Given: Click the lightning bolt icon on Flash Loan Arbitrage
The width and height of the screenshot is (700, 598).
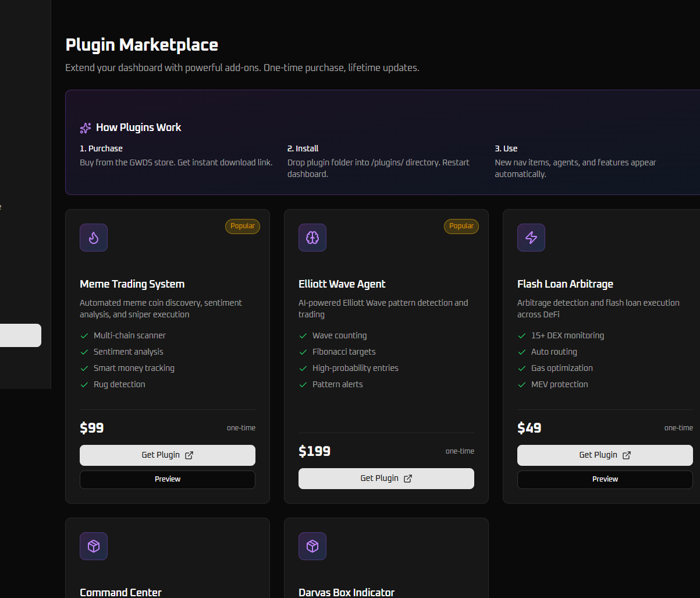Looking at the screenshot, I should (531, 238).
